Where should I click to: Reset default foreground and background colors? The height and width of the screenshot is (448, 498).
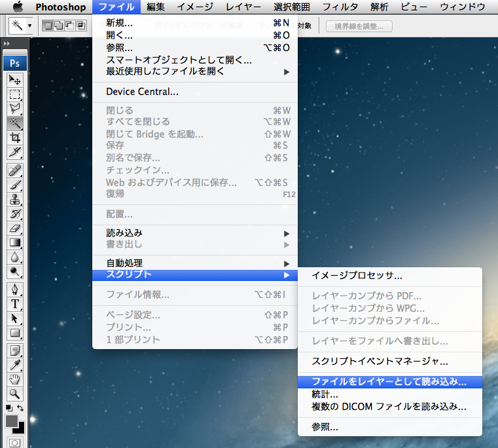[9, 408]
